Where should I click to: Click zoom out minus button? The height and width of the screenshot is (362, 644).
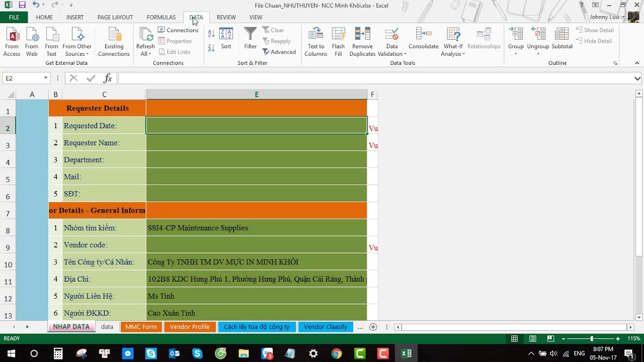563,339
